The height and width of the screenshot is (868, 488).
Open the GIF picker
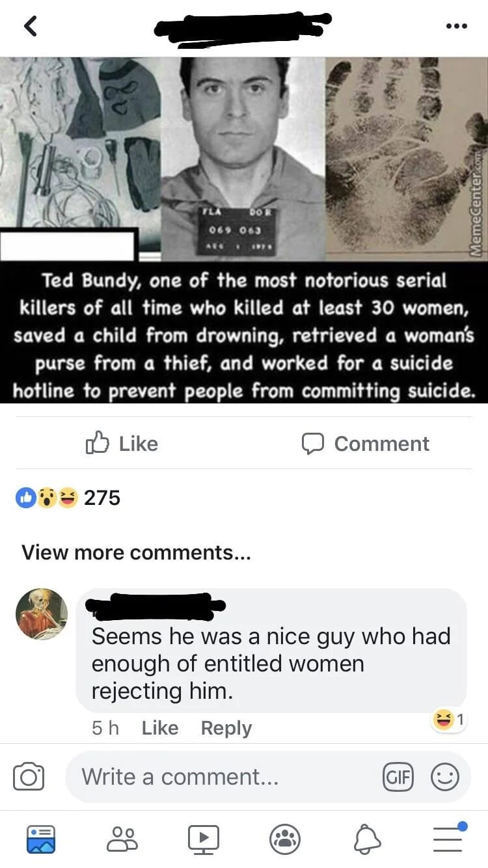(x=398, y=778)
